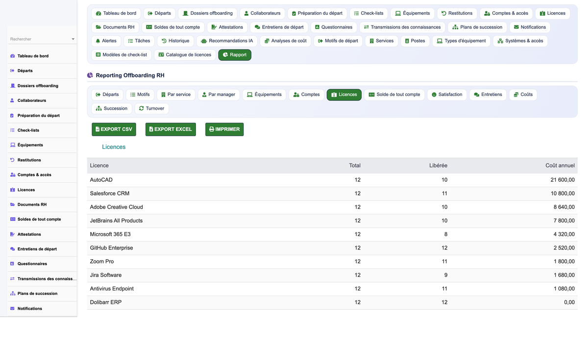Open the Tableau de bord top tab
This screenshot has height=364, width=588.
[116, 13]
